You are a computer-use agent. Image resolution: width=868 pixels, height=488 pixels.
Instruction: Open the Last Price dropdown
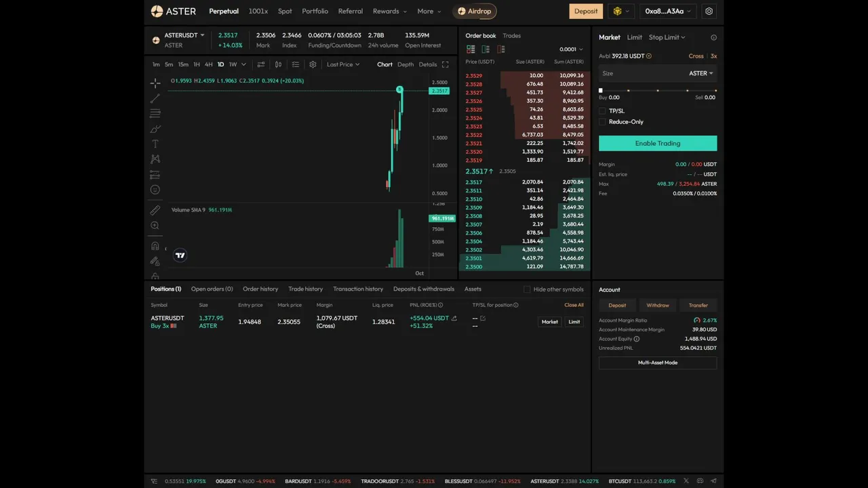click(343, 64)
